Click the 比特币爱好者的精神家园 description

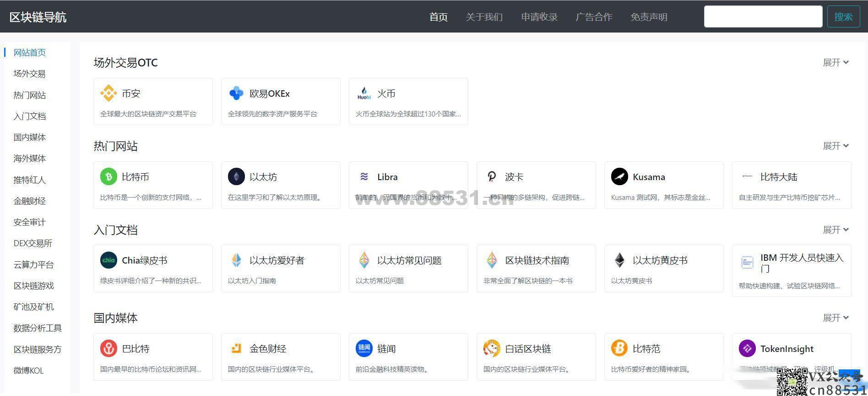[x=652, y=369]
